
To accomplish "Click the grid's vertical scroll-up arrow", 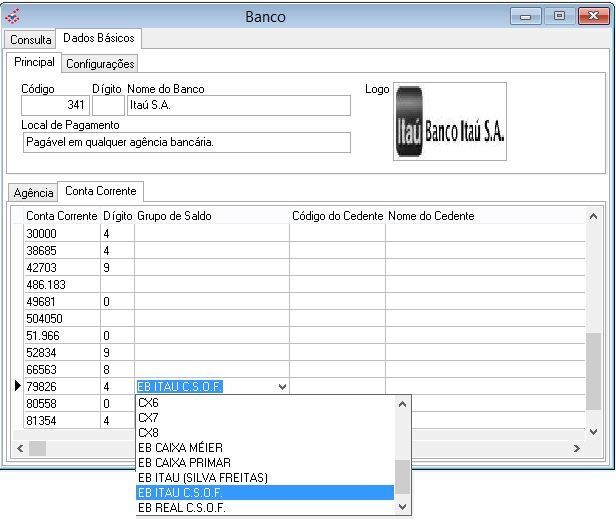I will pyautogui.click(x=594, y=215).
